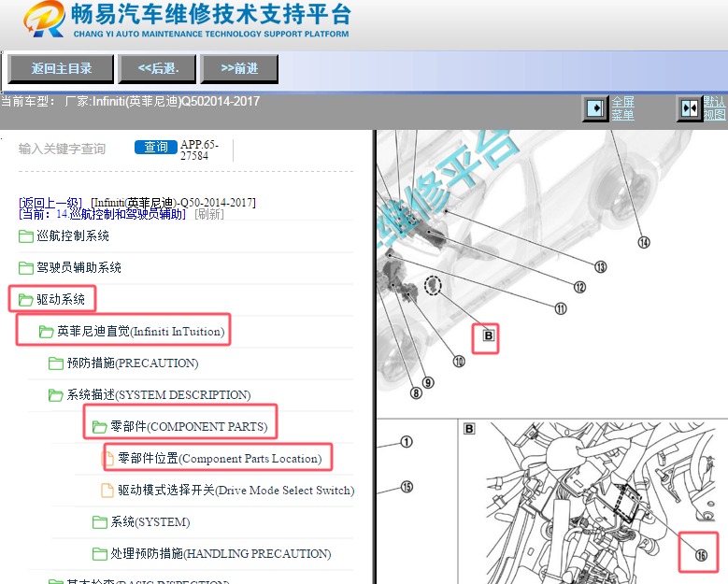Screen dimensions: 728x584
Task: Click the 刷新 refresh link
Action: [x=209, y=214]
